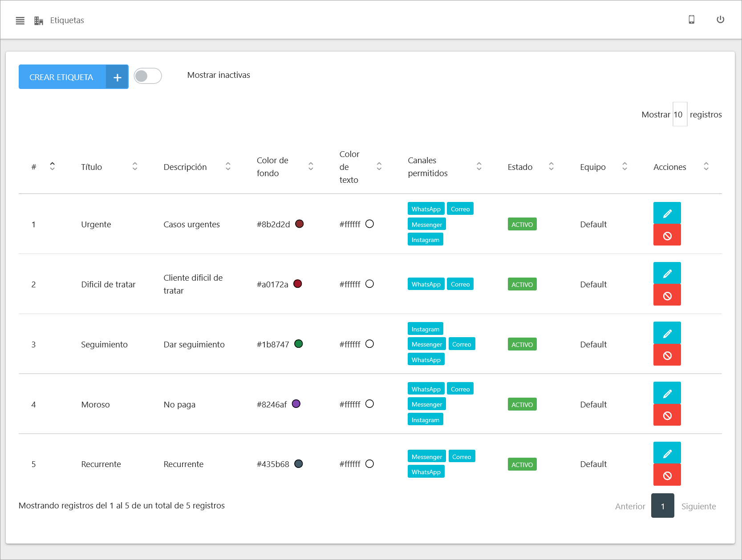The width and height of the screenshot is (742, 560).
Task: Click the purple color swatch for Moroso
Action: tap(296, 404)
